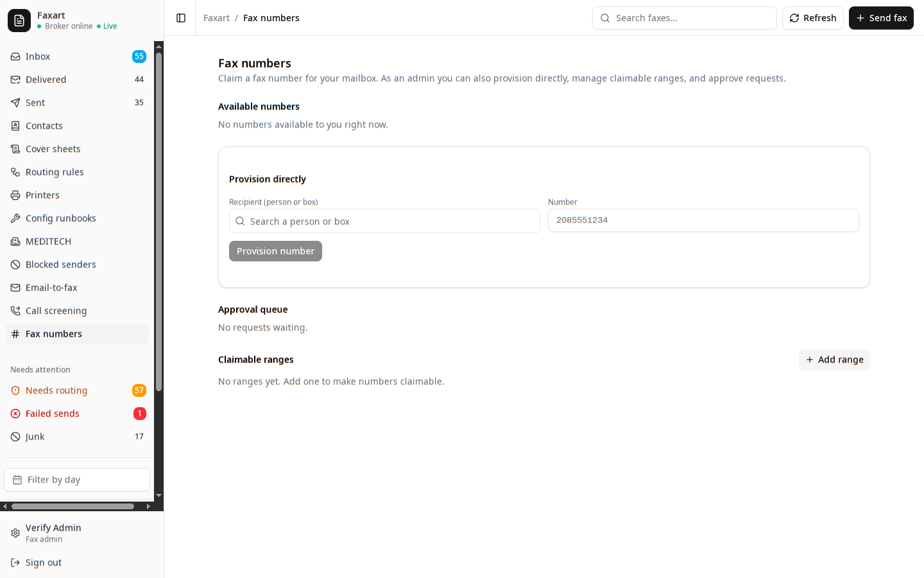The width and height of the screenshot is (924, 578).
Task: Click the Needs routing shield icon
Action: (x=15, y=390)
